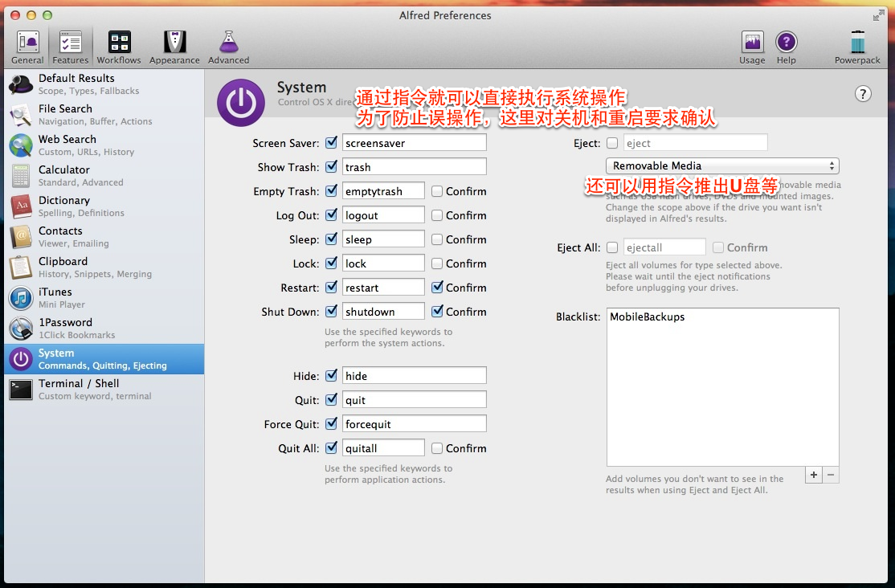
Task: Open the Contacts settings
Action: (104, 237)
